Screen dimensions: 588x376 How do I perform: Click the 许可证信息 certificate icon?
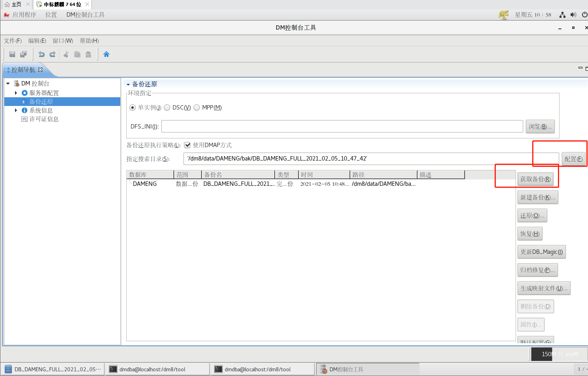click(x=25, y=119)
